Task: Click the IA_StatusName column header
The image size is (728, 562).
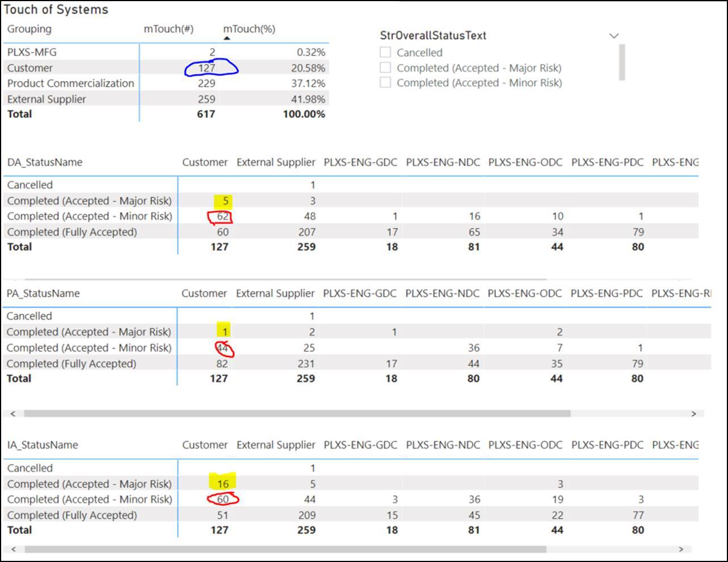Action: [x=43, y=445]
